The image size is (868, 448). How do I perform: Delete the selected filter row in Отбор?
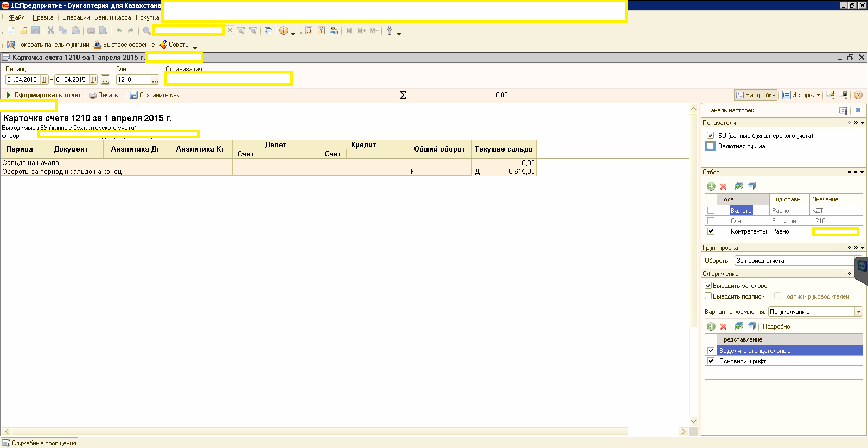723,186
